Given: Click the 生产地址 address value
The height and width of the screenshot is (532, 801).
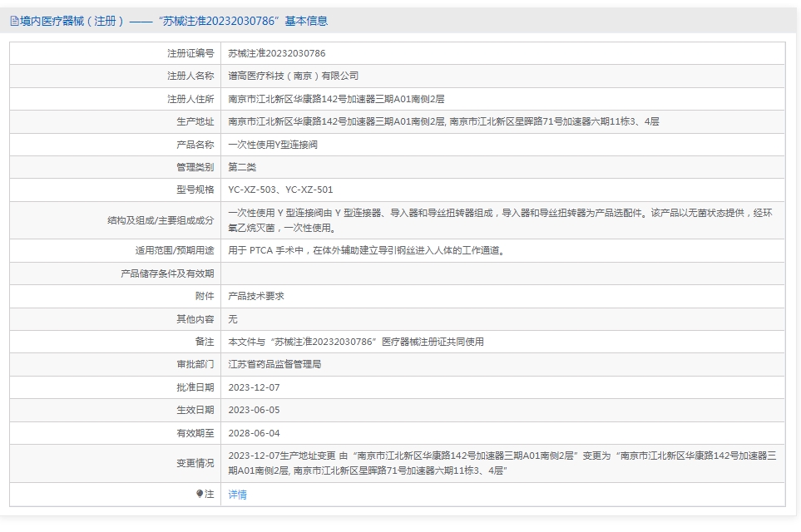Looking at the screenshot, I should pyautogui.click(x=443, y=121).
